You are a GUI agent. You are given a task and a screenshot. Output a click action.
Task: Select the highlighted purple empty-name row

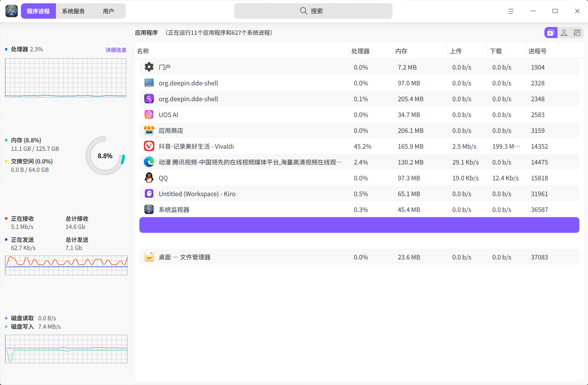click(x=359, y=225)
